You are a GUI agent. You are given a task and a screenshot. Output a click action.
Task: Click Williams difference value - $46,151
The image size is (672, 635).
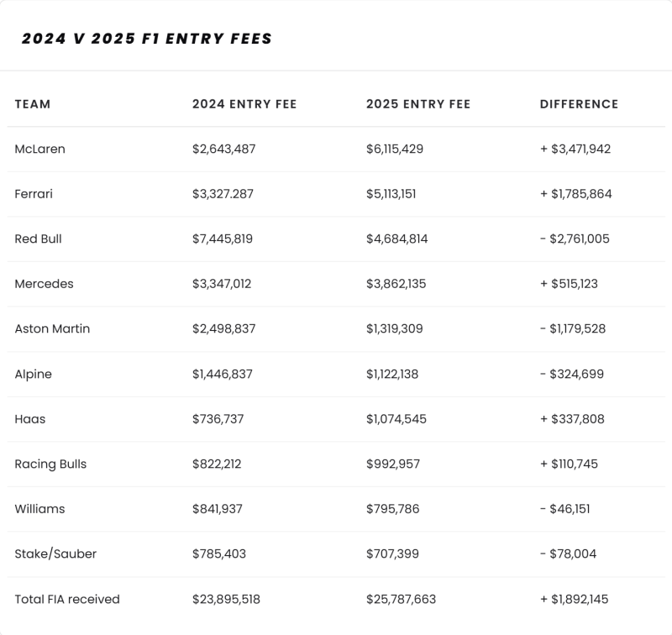[564, 509]
